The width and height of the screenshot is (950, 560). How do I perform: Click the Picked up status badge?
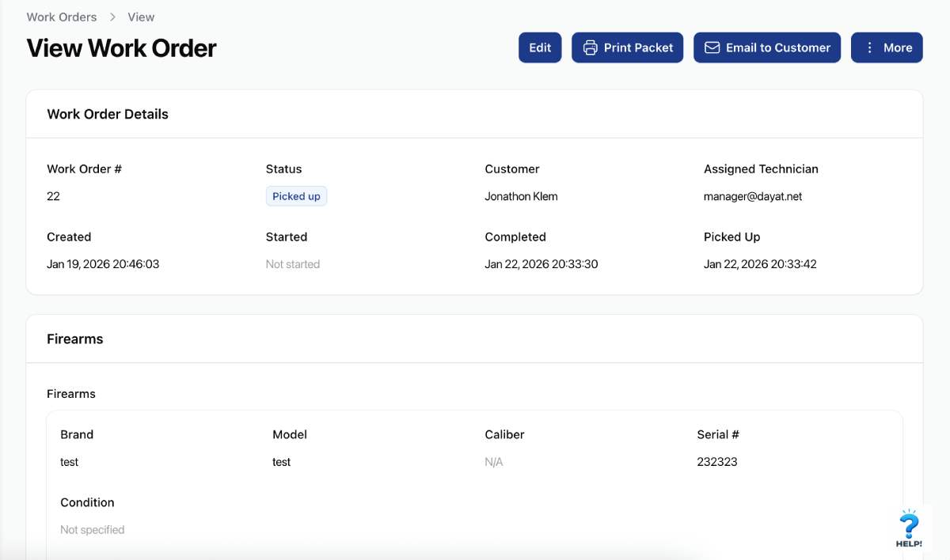coord(296,195)
